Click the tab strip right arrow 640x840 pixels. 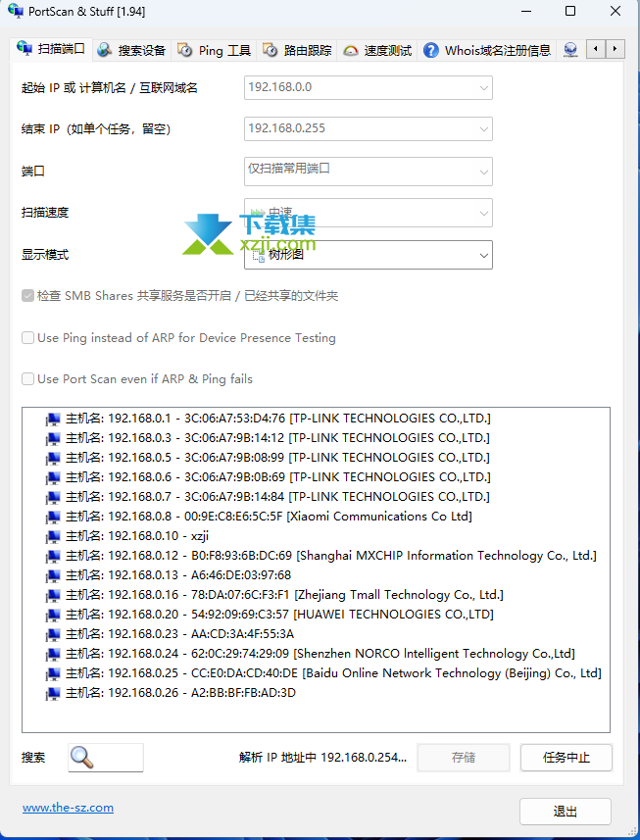click(x=615, y=49)
